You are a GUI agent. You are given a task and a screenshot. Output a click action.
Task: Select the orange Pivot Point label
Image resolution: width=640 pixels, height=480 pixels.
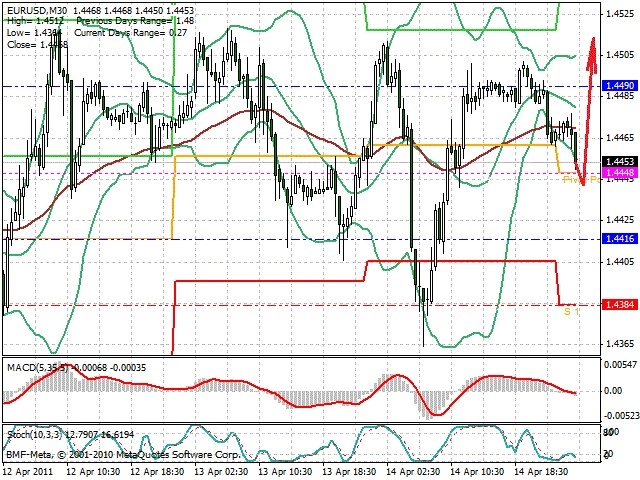582,180
